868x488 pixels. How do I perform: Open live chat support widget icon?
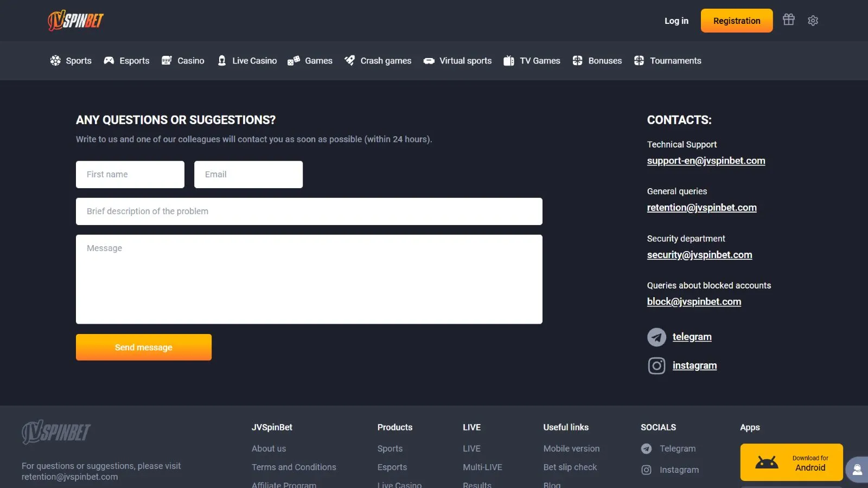(858, 469)
